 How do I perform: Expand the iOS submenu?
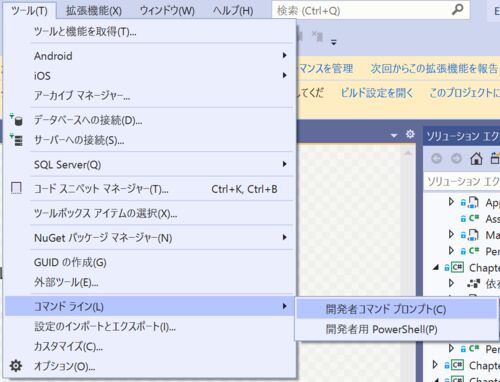[x=149, y=76]
